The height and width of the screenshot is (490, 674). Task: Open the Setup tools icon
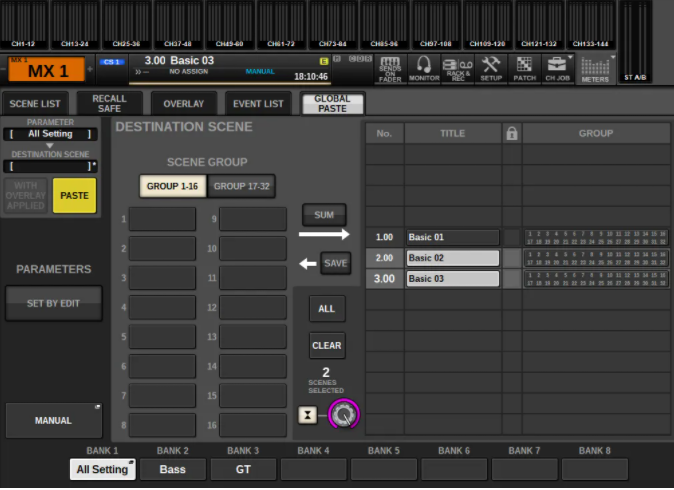491,68
